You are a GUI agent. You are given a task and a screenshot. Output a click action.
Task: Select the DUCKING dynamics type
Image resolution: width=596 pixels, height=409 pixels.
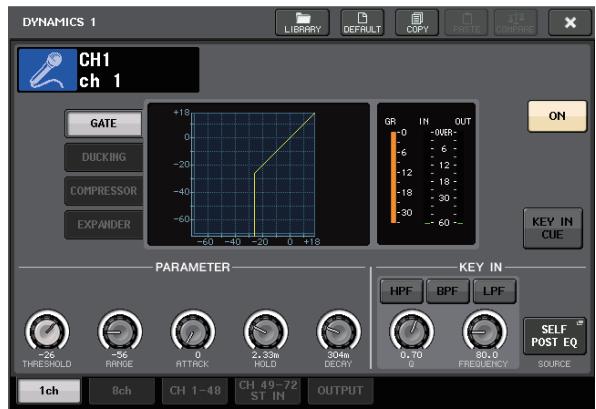[x=103, y=157]
